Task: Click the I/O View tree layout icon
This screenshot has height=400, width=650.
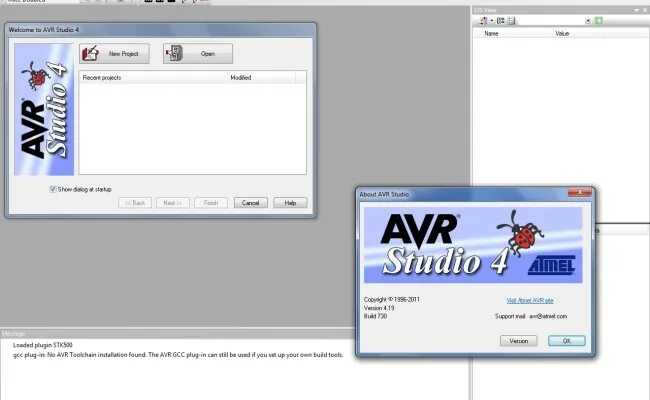Action: pos(501,21)
